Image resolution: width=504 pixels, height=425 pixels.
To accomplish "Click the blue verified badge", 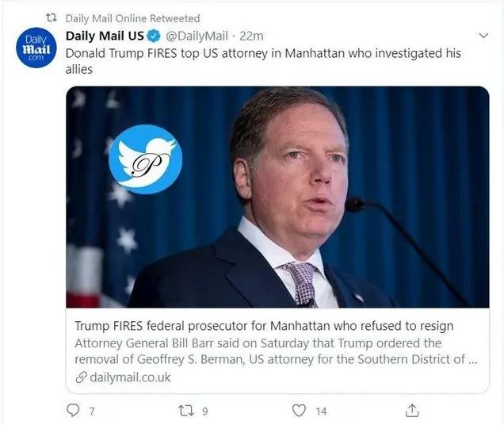I will (x=154, y=36).
